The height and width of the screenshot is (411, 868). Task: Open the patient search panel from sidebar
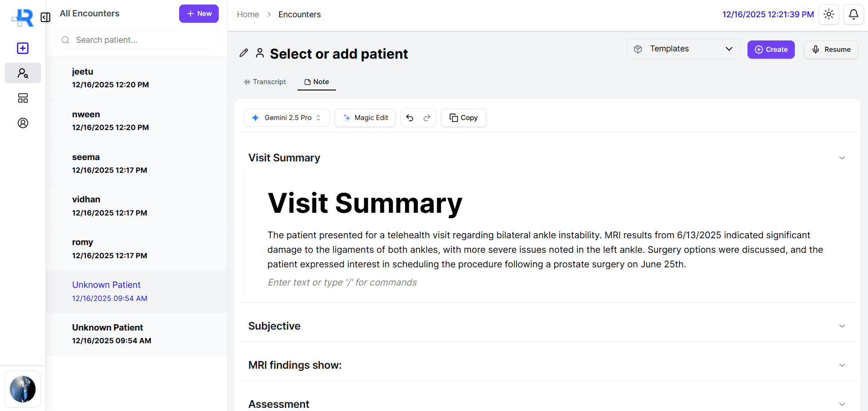[x=22, y=73]
